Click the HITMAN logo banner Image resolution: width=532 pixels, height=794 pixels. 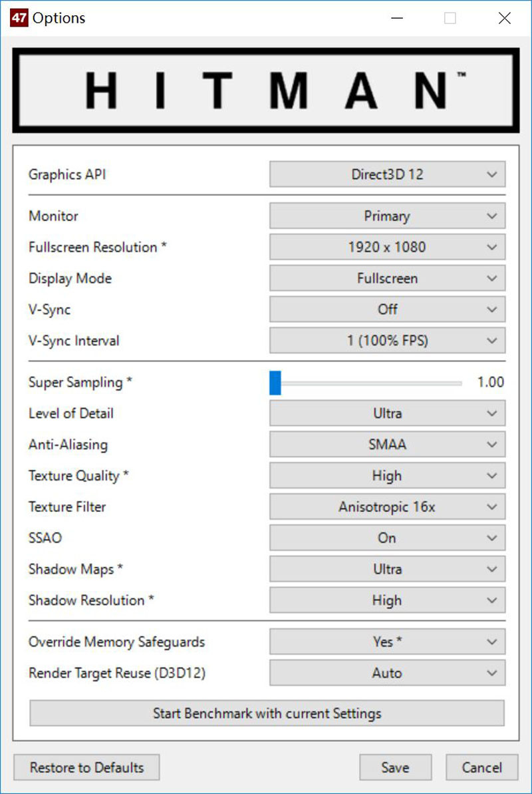[266, 90]
